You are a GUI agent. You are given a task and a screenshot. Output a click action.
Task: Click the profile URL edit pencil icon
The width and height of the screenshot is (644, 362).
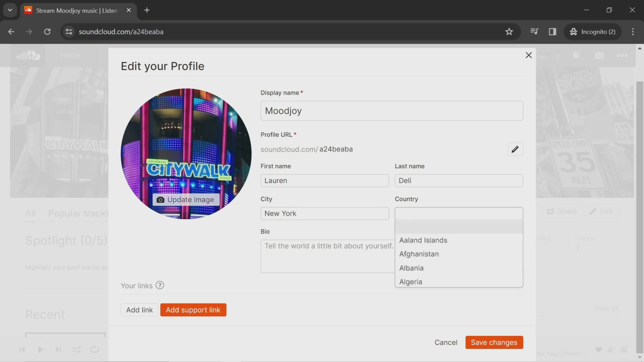click(x=514, y=149)
